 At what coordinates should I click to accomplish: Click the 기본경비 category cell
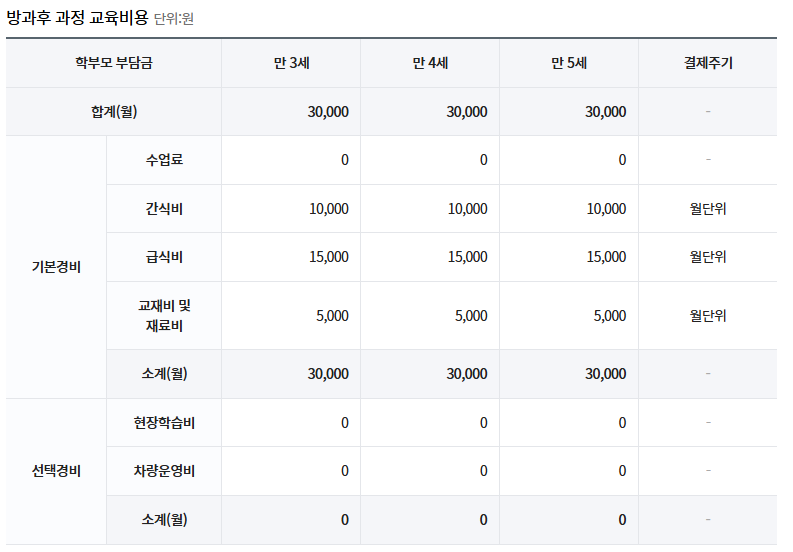[56, 267]
